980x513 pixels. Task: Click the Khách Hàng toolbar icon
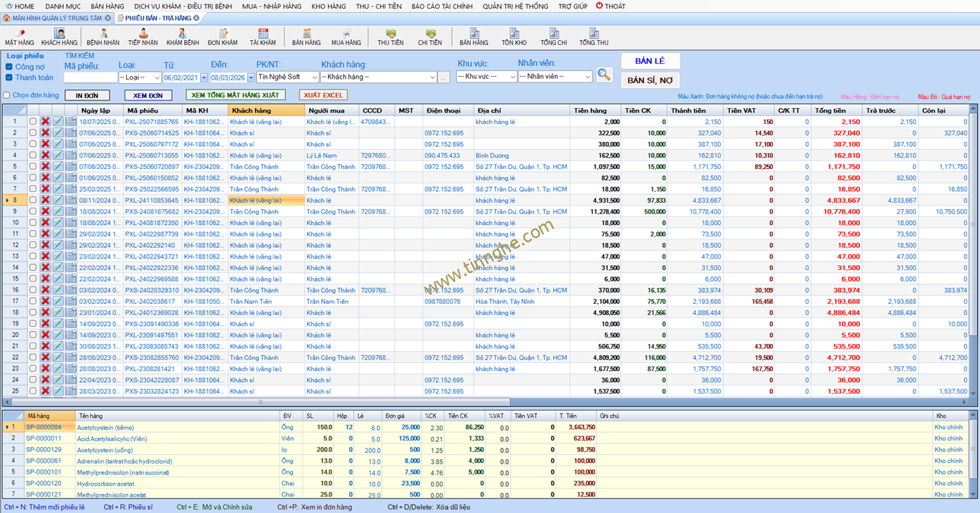click(59, 37)
